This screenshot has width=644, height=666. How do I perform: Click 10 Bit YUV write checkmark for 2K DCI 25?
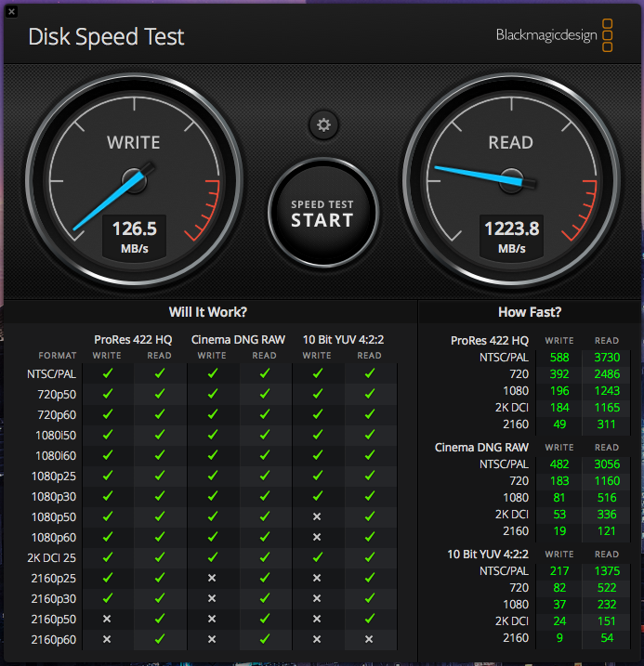[x=317, y=556]
